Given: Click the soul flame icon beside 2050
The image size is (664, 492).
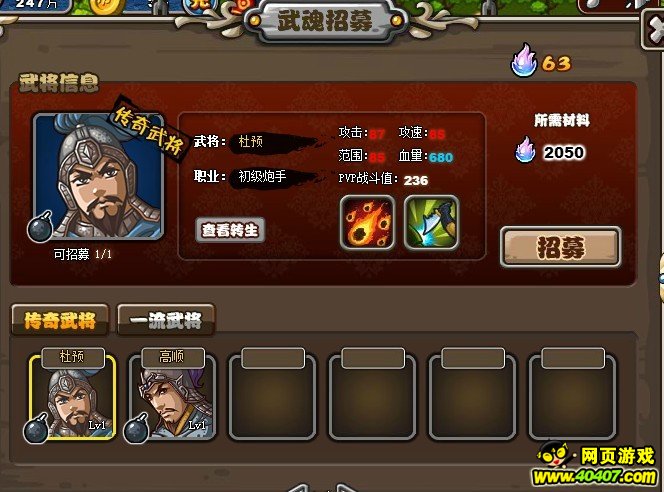Looking at the screenshot, I should pos(526,149).
